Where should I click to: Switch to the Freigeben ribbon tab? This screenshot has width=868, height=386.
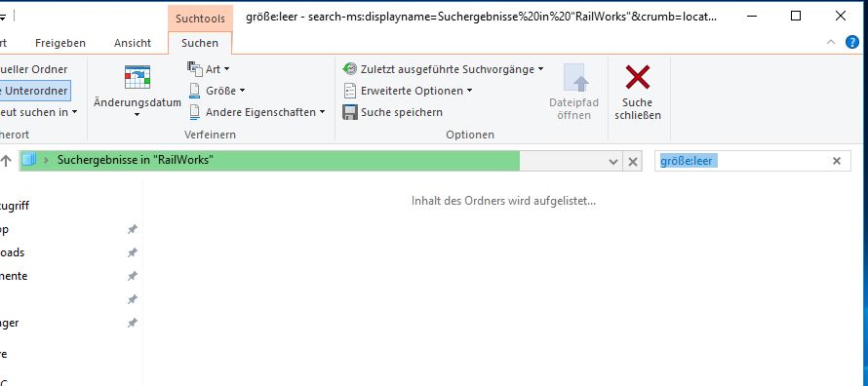[59, 43]
